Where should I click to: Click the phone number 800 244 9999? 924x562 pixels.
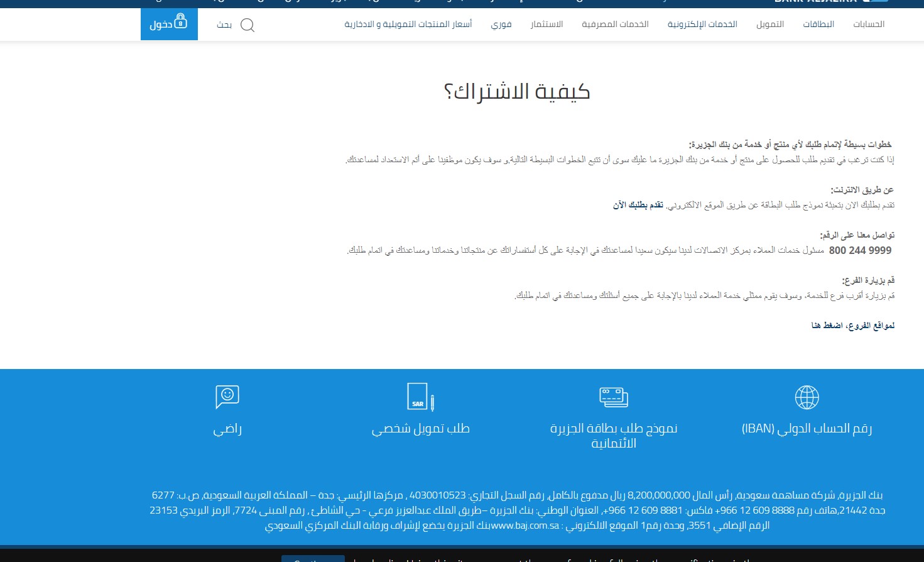pyautogui.click(x=860, y=250)
